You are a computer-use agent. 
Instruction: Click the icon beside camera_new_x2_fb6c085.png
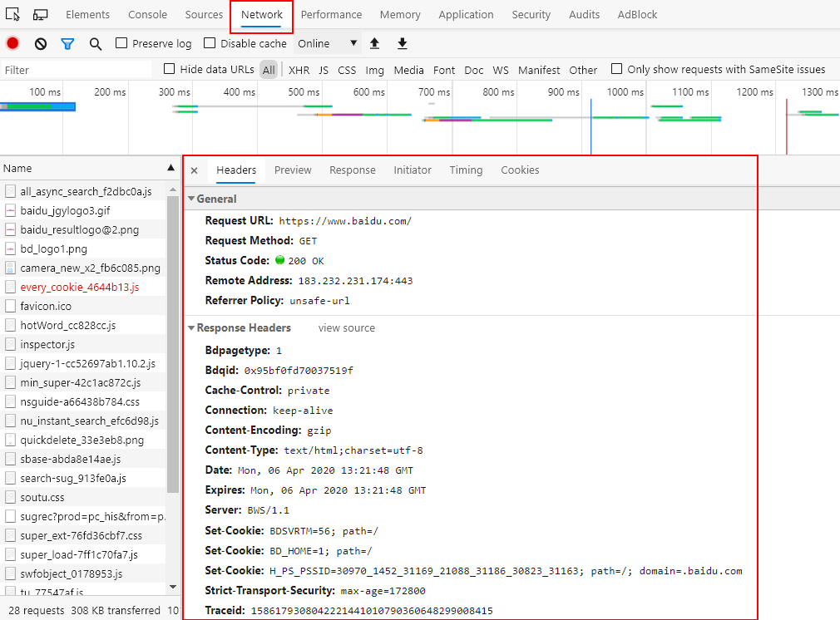pyautogui.click(x=10, y=268)
